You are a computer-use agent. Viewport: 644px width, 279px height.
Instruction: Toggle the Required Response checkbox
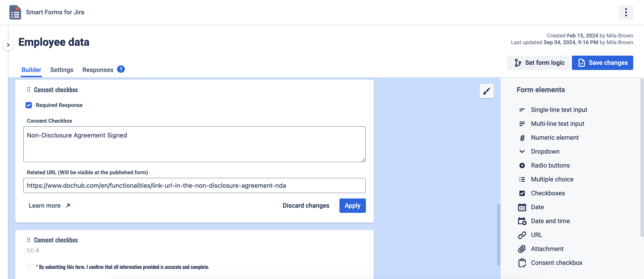[x=29, y=105]
